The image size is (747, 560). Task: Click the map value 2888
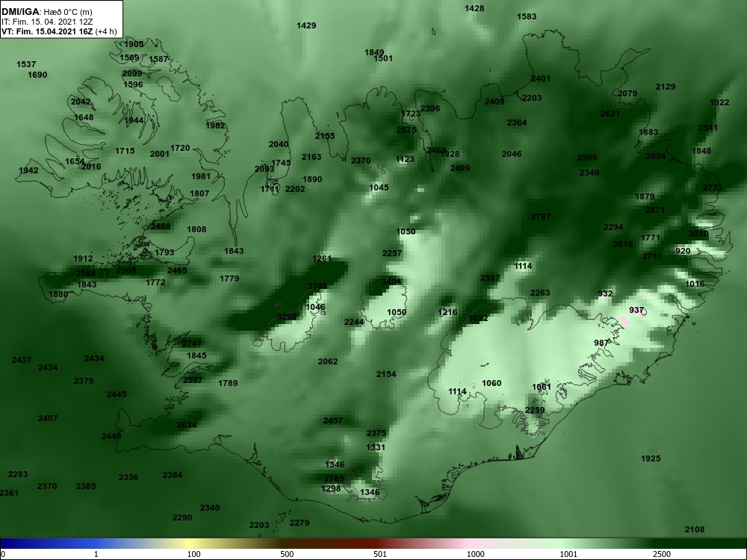(86, 273)
